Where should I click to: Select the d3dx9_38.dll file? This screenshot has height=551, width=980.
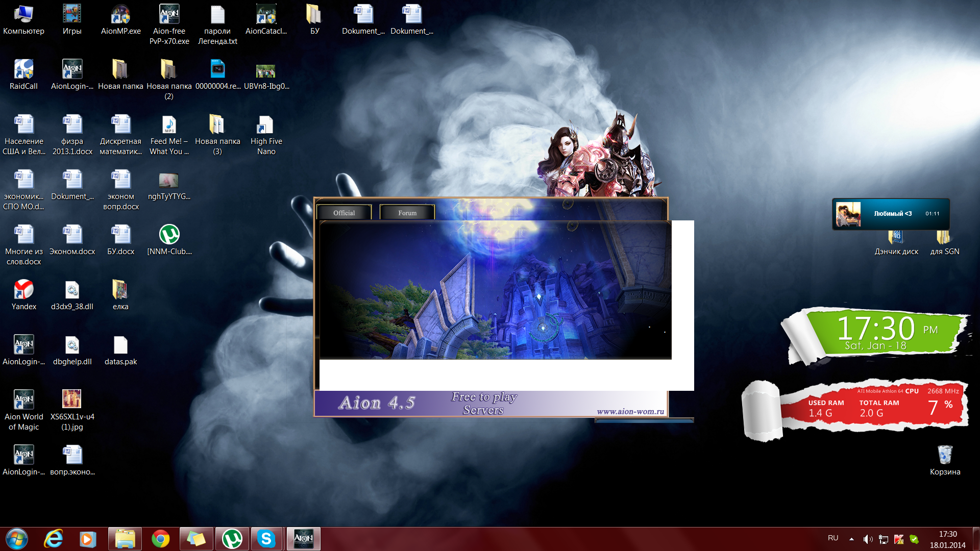[x=72, y=295]
